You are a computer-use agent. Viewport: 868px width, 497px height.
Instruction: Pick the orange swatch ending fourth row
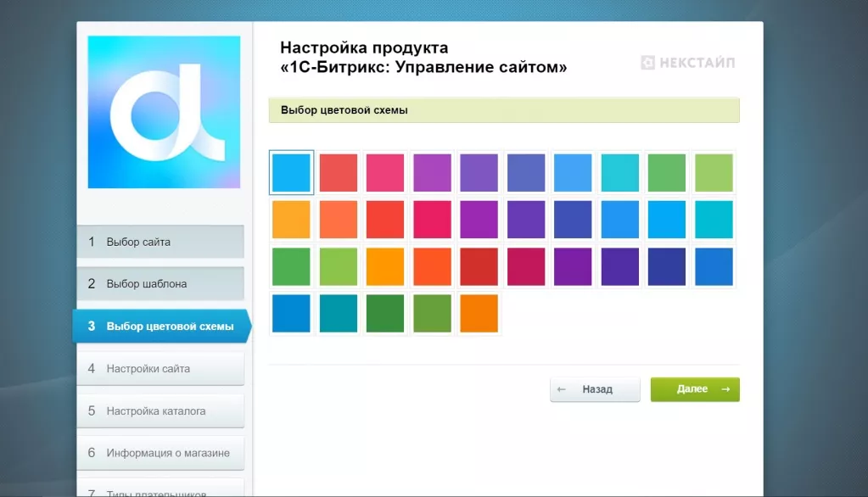(x=479, y=314)
